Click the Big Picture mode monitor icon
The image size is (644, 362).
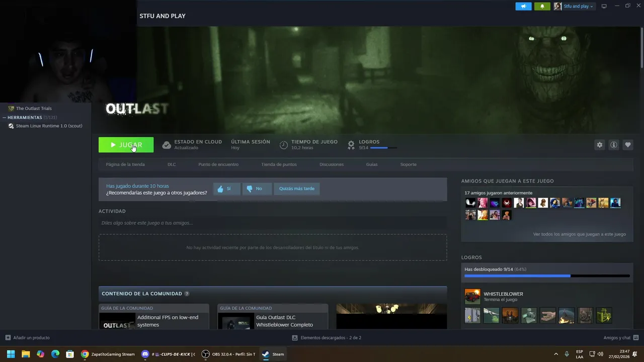click(x=604, y=6)
